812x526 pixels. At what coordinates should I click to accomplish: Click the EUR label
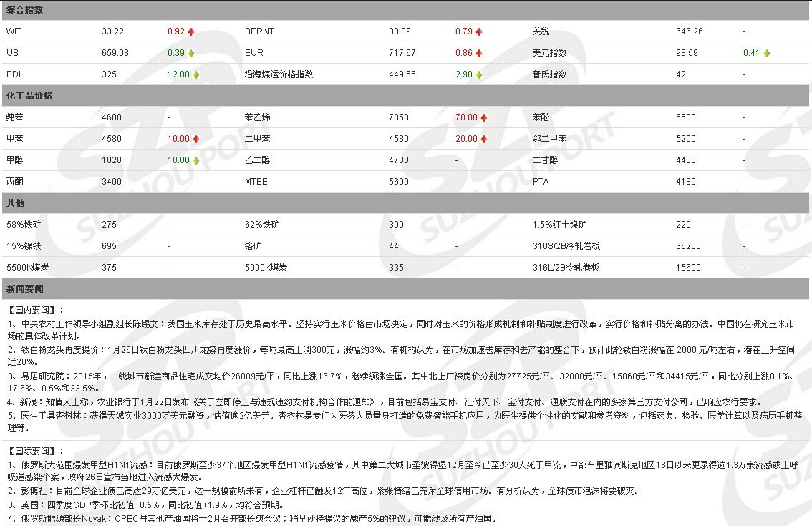coord(253,53)
